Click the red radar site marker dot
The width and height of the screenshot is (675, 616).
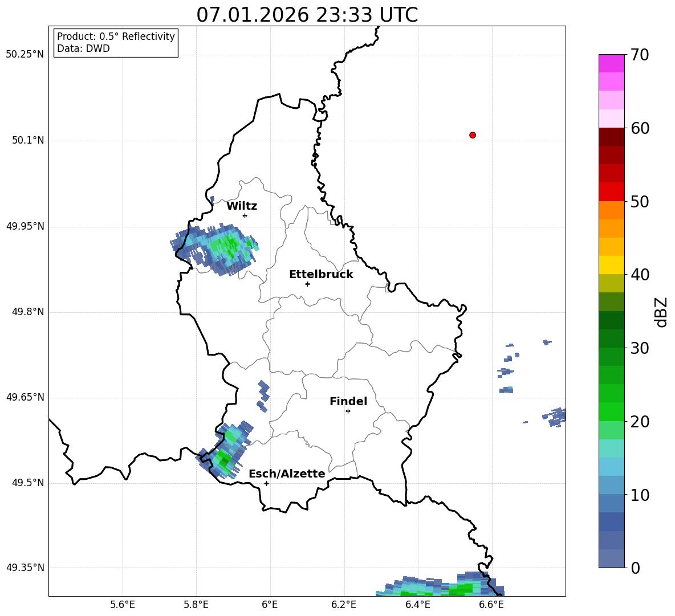tap(472, 135)
